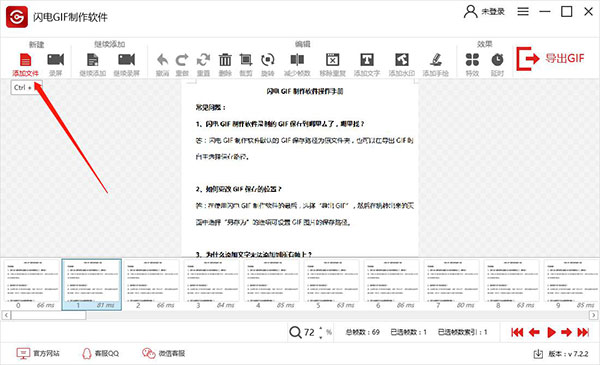
Task: Click the zoom value field showing 72
Action: click(x=309, y=332)
